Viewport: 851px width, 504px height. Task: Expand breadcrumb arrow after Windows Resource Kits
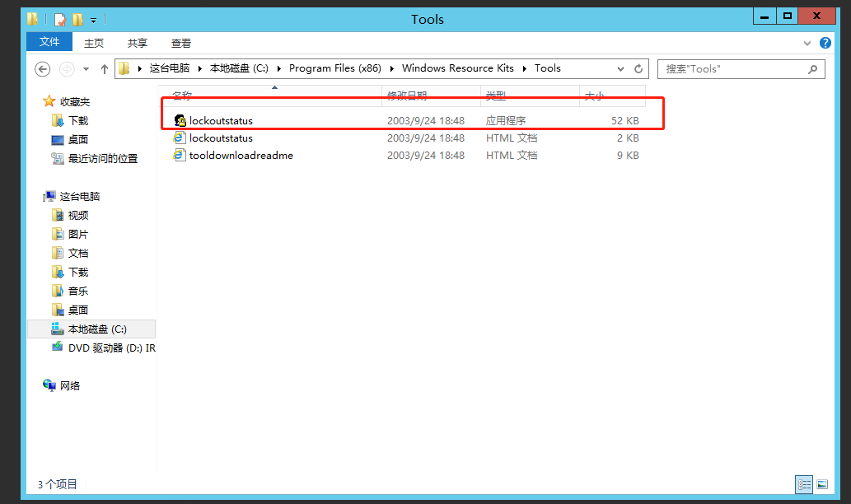525,68
